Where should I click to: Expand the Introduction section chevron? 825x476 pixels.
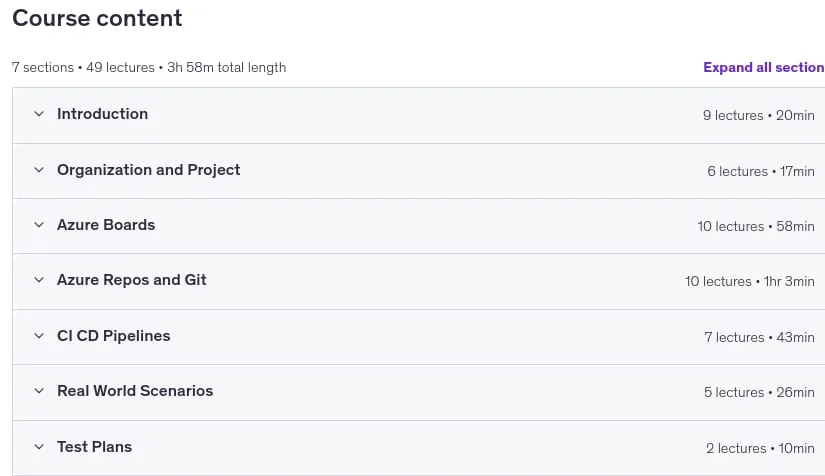(x=39, y=114)
